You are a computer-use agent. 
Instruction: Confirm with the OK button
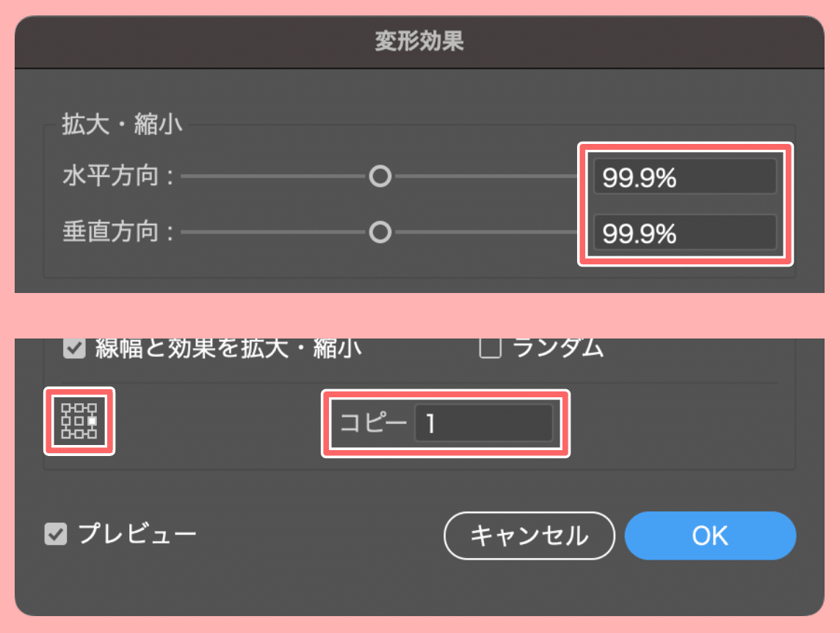710,535
